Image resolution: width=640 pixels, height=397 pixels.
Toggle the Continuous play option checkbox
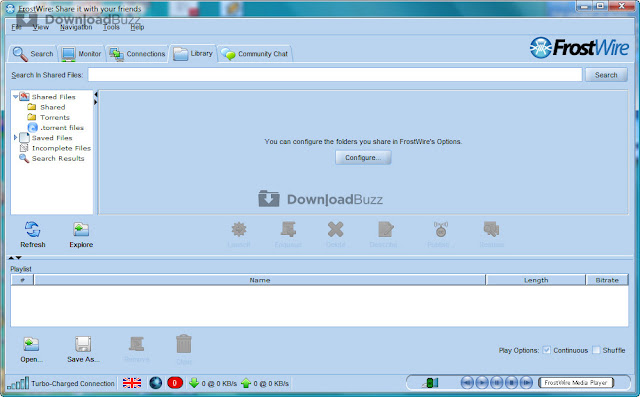[547, 350]
